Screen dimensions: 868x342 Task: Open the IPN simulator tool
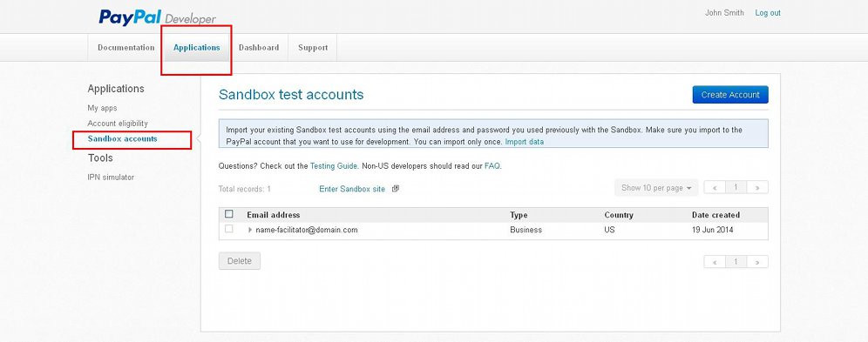(x=111, y=178)
